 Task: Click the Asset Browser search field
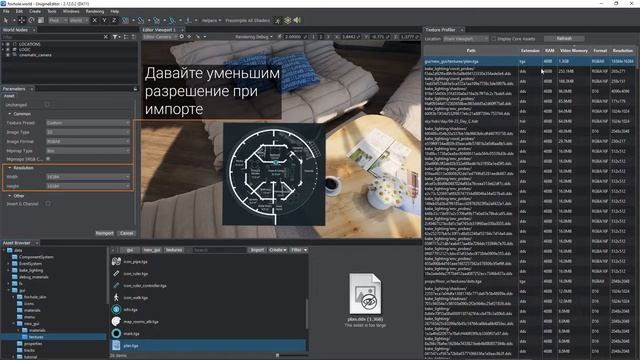click(219, 250)
